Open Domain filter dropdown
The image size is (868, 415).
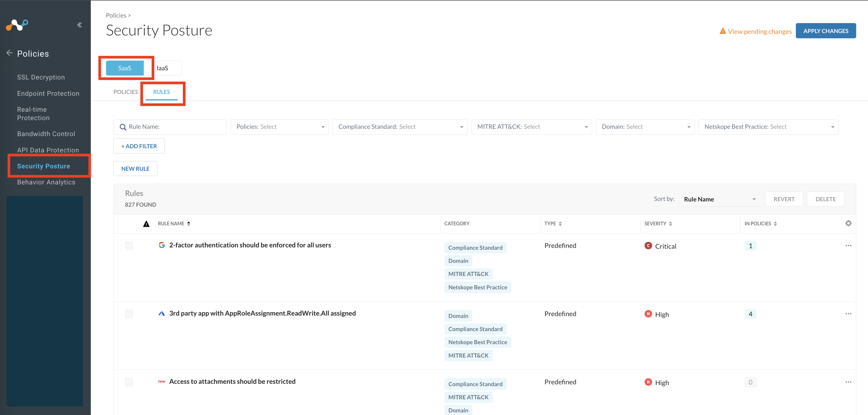click(x=645, y=127)
